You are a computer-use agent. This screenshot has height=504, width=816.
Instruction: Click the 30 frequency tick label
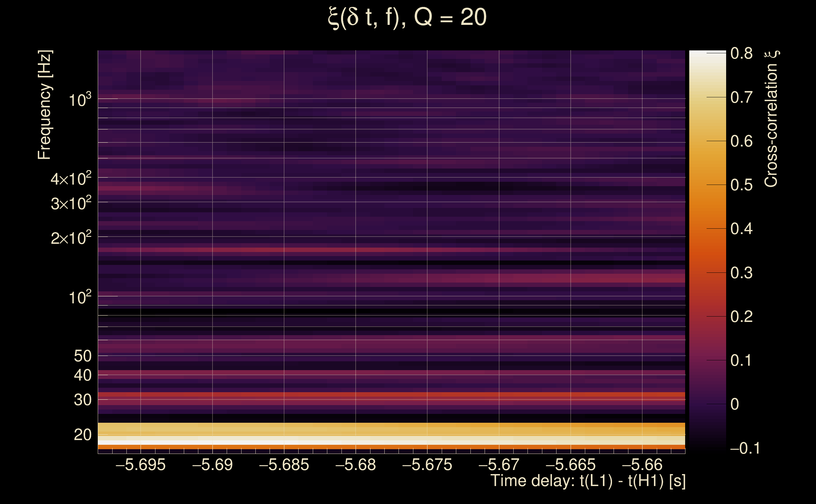(x=82, y=400)
